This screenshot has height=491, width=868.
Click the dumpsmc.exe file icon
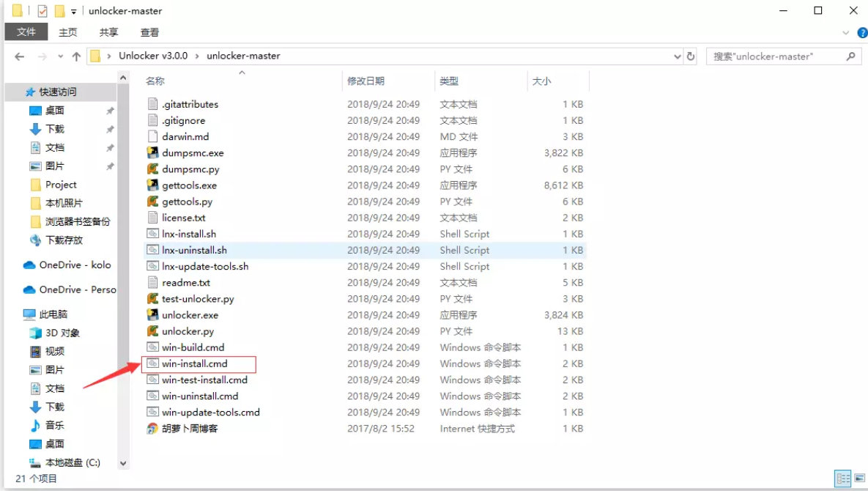153,152
